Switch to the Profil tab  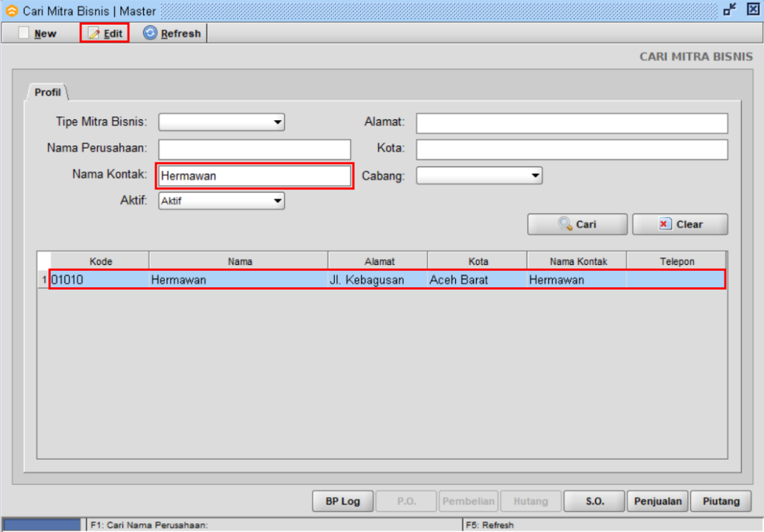tap(48, 93)
